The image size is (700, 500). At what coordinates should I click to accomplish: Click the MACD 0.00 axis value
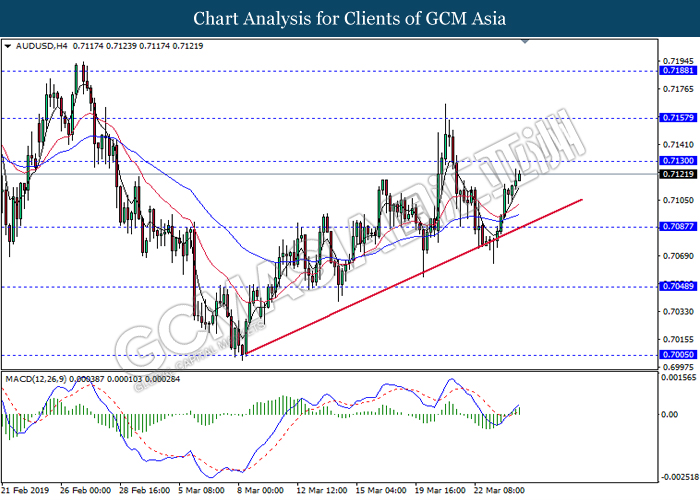pos(672,414)
